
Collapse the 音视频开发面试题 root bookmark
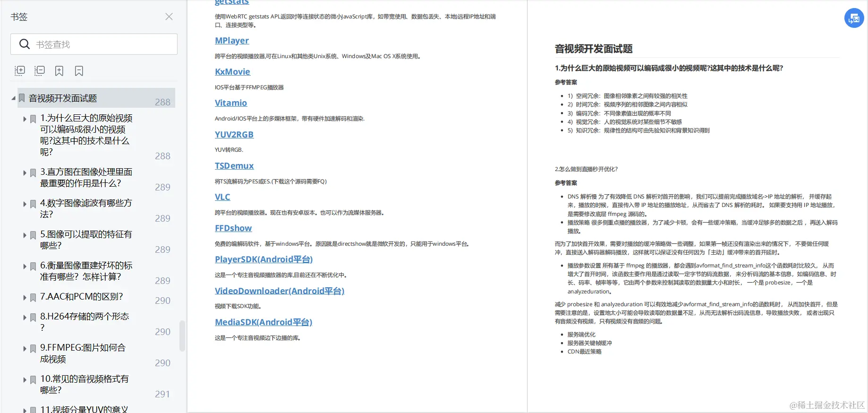tap(13, 98)
